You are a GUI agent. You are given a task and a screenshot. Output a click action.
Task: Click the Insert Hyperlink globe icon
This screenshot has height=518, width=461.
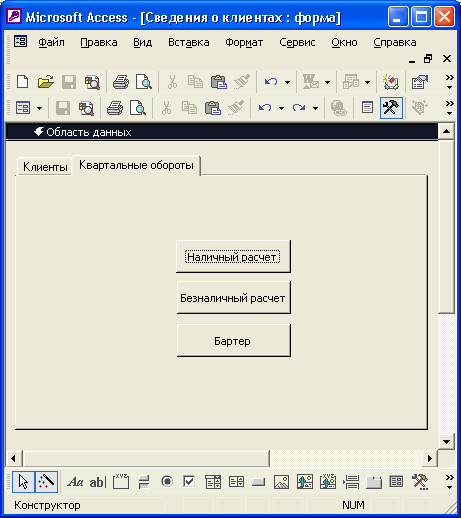[339, 108]
